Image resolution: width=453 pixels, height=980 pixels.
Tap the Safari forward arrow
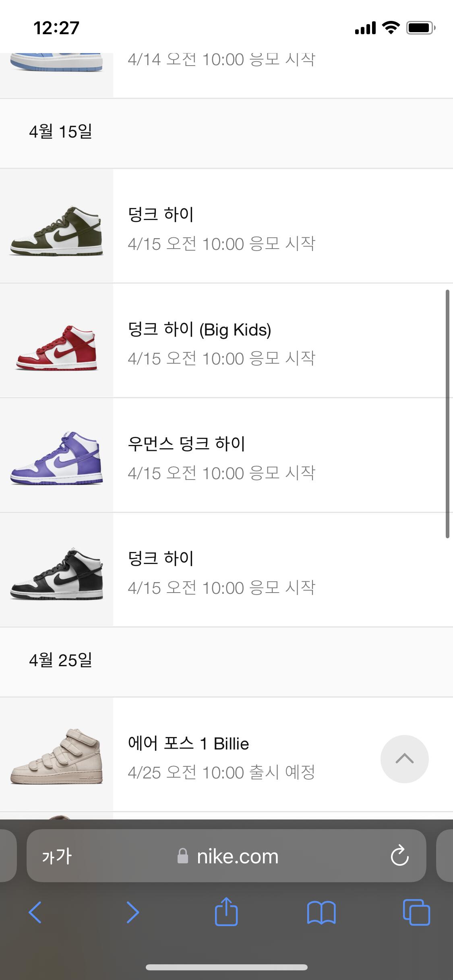(x=132, y=912)
